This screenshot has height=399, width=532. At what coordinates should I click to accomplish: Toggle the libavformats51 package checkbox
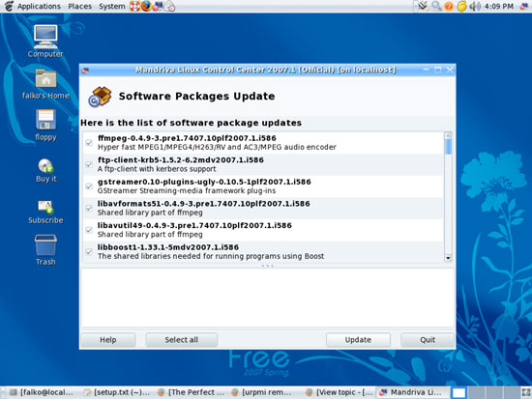pos(89,208)
